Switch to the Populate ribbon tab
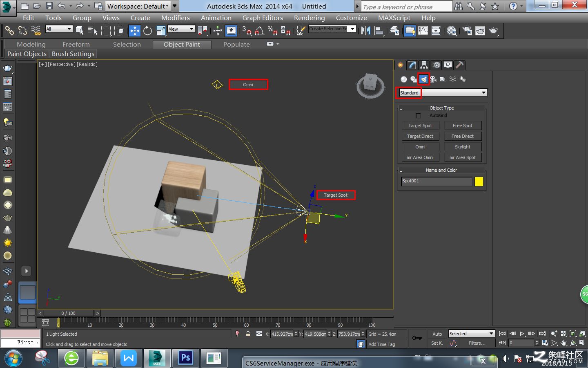Screen dimensions: 588x368 click(236, 44)
